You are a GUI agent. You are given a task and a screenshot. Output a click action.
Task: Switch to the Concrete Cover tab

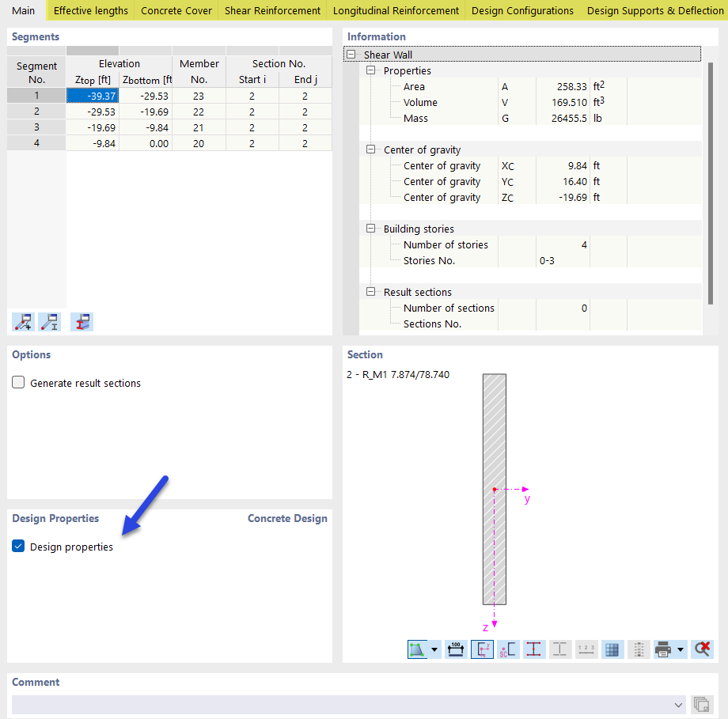[x=176, y=10]
